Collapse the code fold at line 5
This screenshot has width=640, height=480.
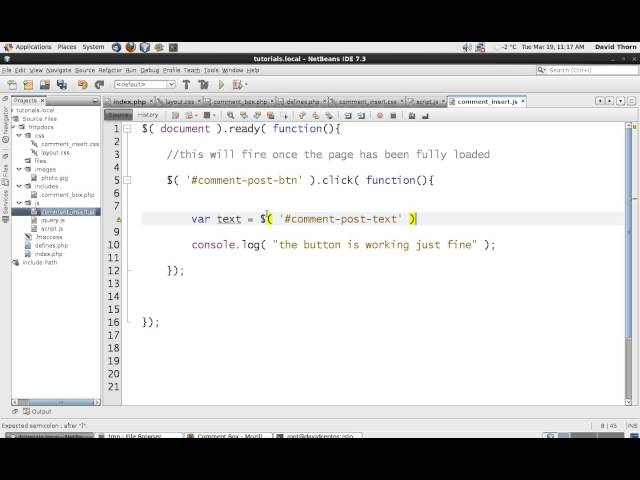[127, 180]
